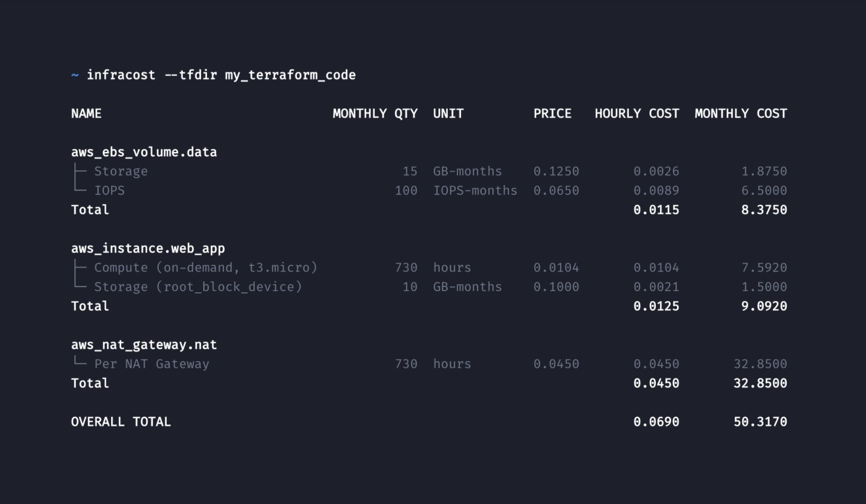Select the IOPS row label
This screenshot has height=504, width=866.
(109, 191)
